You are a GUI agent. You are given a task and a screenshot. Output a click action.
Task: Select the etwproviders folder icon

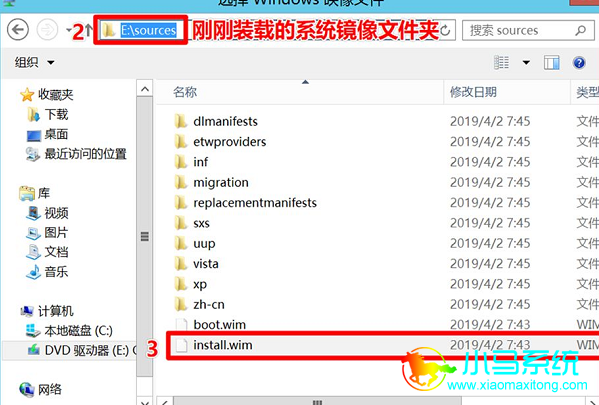[x=181, y=142]
